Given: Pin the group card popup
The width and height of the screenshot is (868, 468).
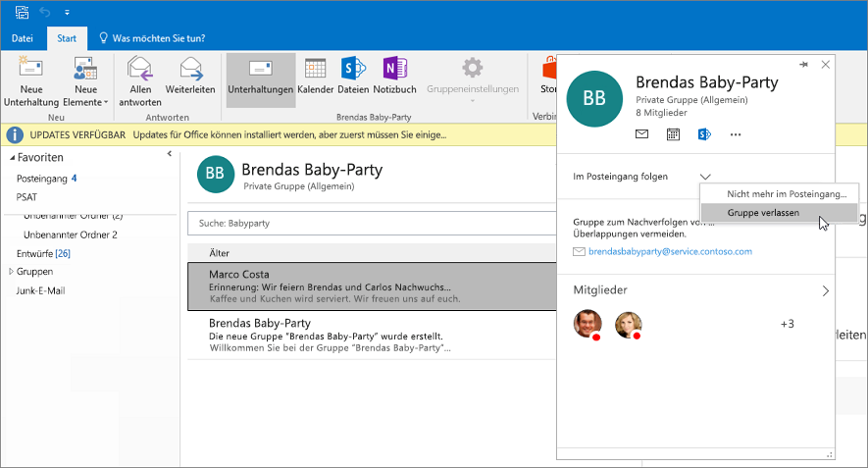Looking at the screenshot, I should [x=804, y=65].
